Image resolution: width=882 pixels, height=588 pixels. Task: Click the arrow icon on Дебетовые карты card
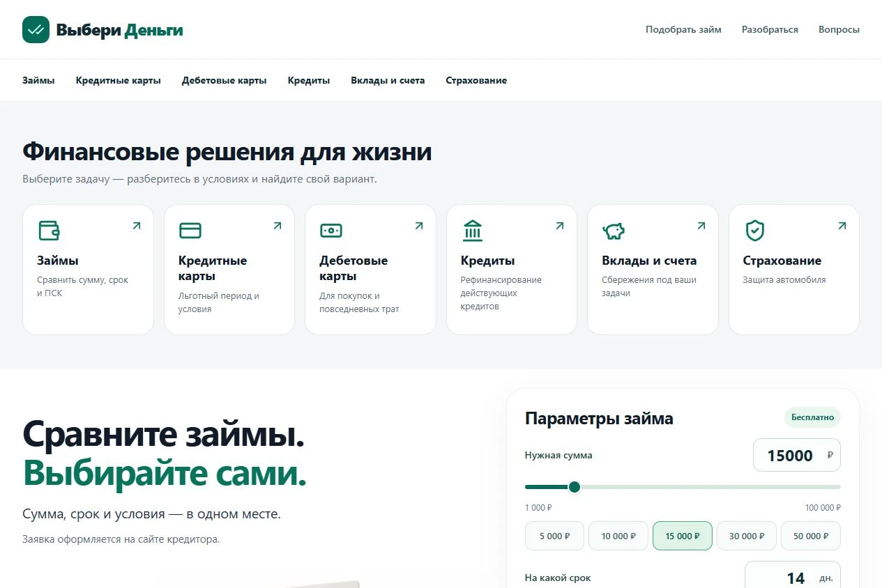click(x=419, y=226)
